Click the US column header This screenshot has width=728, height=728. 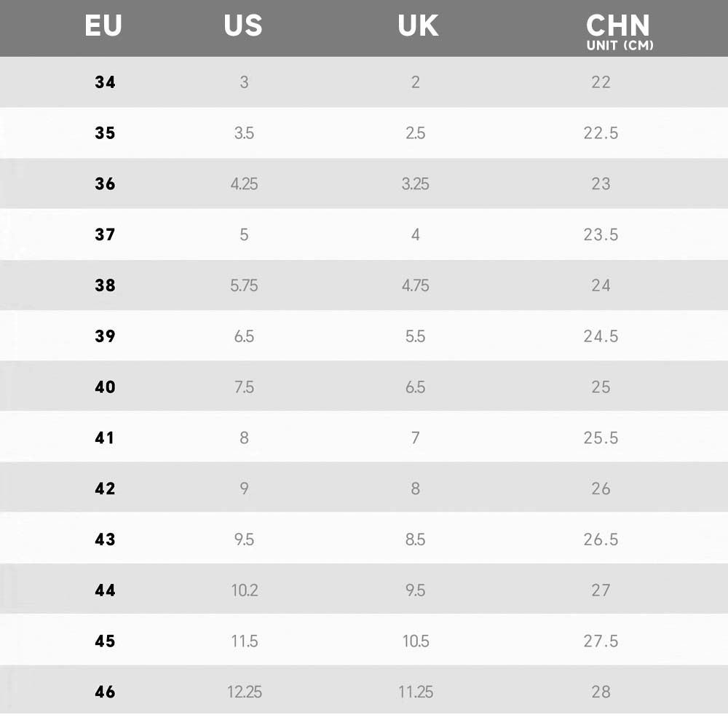243,26
